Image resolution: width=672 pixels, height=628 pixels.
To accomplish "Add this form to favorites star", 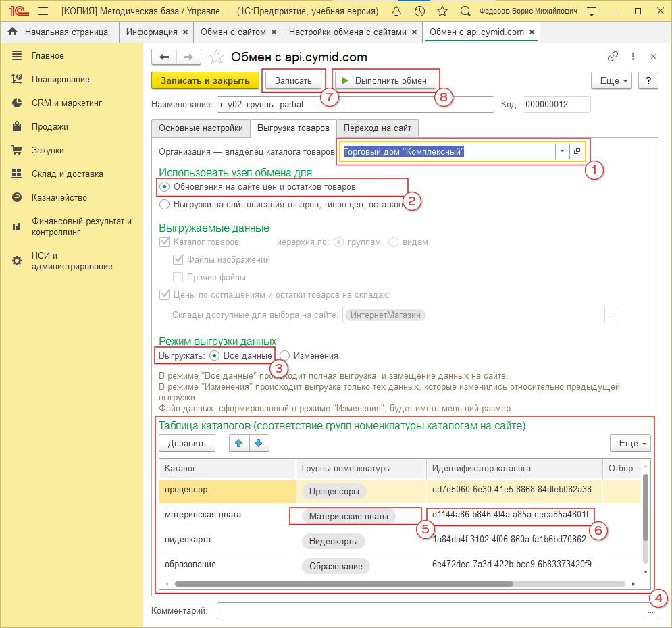I will (216, 57).
